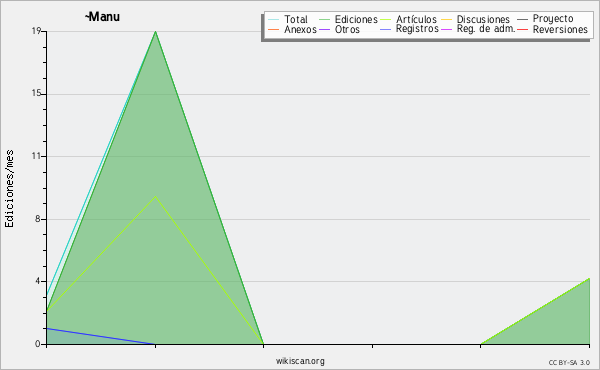This screenshot has width=600, height=370.
Task: Click the Reversiones legend label
Action: click(560, 29)
